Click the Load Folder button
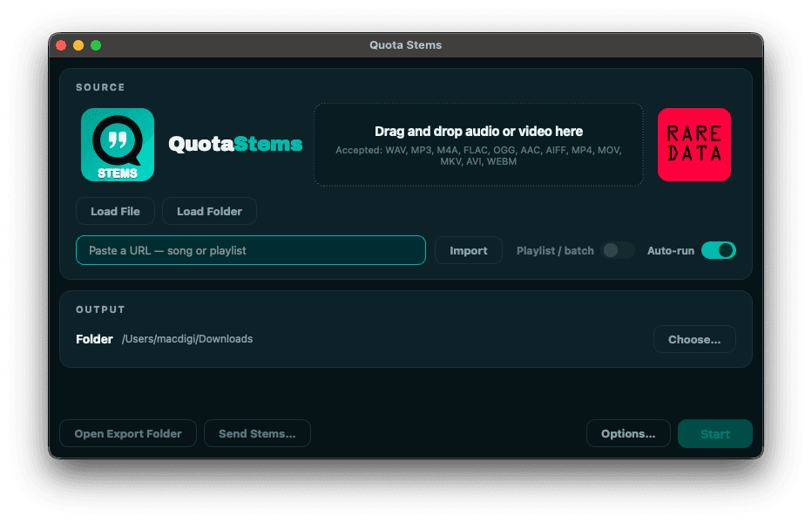Viewport: 812px width, 523px height. coord(209,212)
